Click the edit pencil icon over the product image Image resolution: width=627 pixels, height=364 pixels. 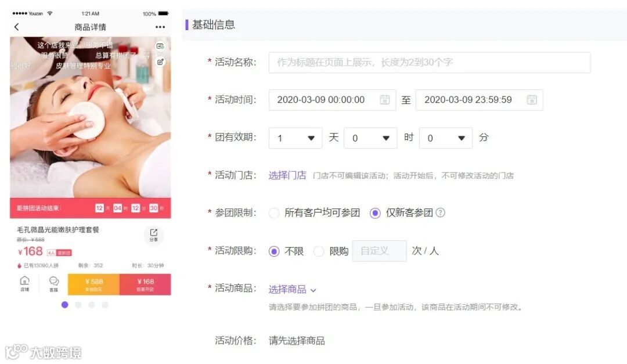click(x=160, y=62)
